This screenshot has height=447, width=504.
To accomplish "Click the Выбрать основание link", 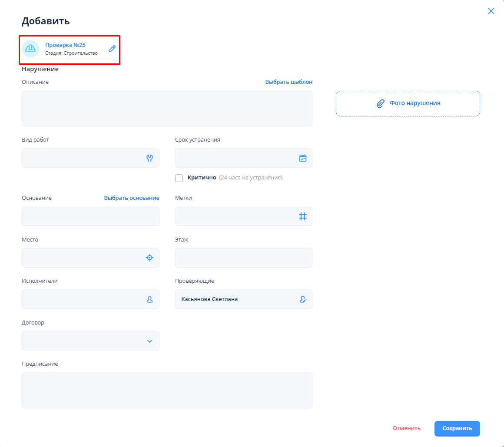I will [132, 198].
